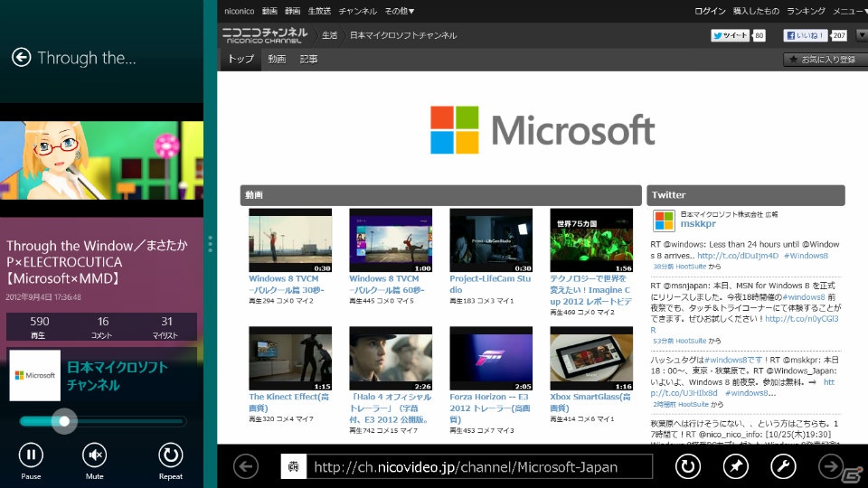Expand the その他 dropdown menu
The width and height of the screenshot is (868, 488).
click(400, 11)
